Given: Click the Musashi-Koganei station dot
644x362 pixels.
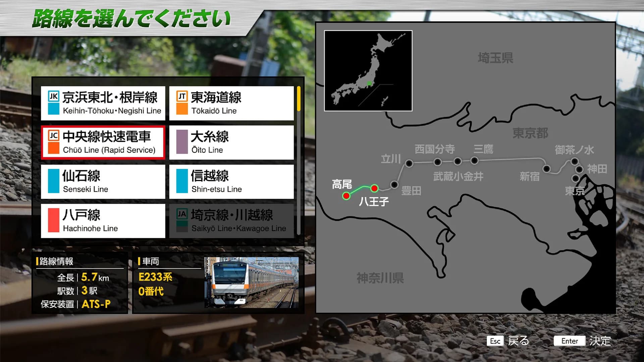Looking at the screenshot, I should (458, 162).
